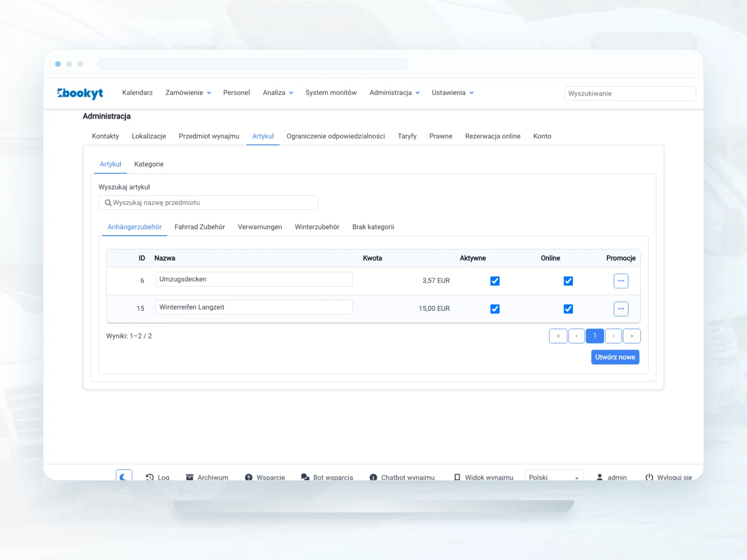Image resolution: width=747 pixels, height=560 pixels.
Task: Uncheck Online for Umzugsdecken
Action: tap(568, 281)
